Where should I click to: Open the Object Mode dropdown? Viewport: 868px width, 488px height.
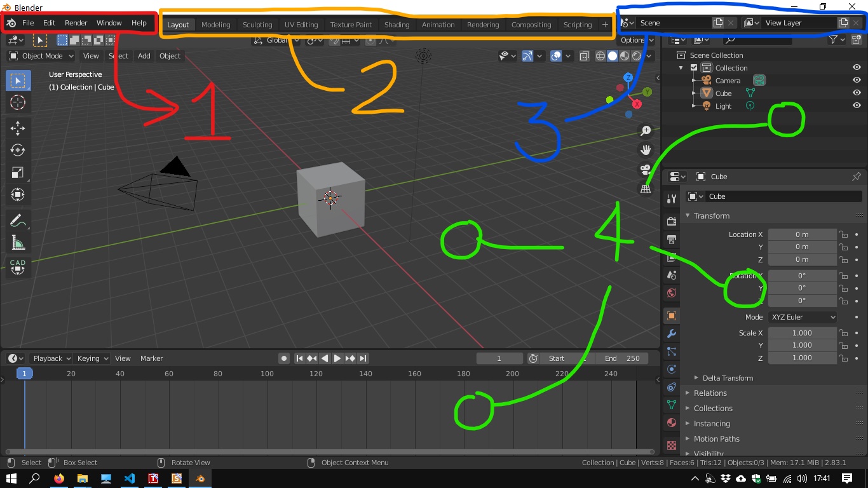pos(42,56)
